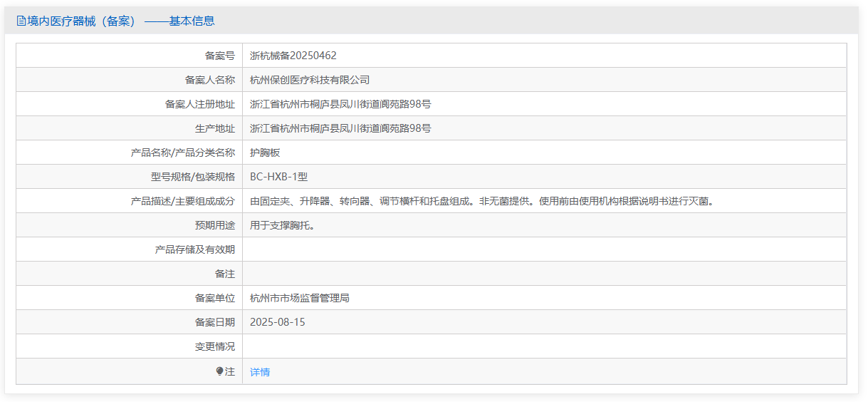Click the document icon beside 境内医疗器械 header
The image size is (868, 402).
click(x=21, y=21)
